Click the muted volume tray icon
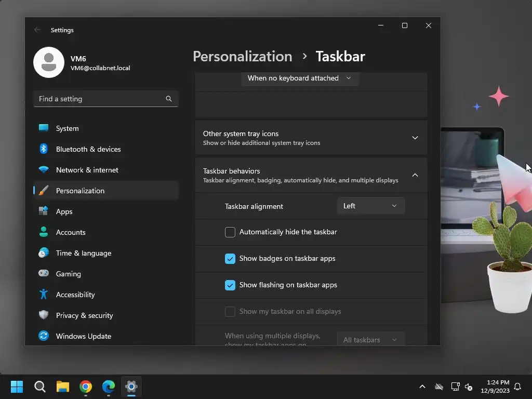The image size is (532, 399). pos(469,387)
